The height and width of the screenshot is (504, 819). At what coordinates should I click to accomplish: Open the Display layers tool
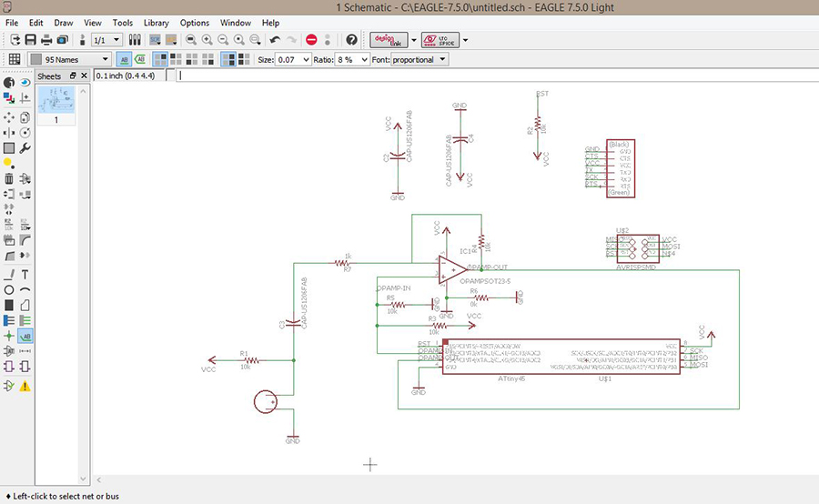[9, 97]
